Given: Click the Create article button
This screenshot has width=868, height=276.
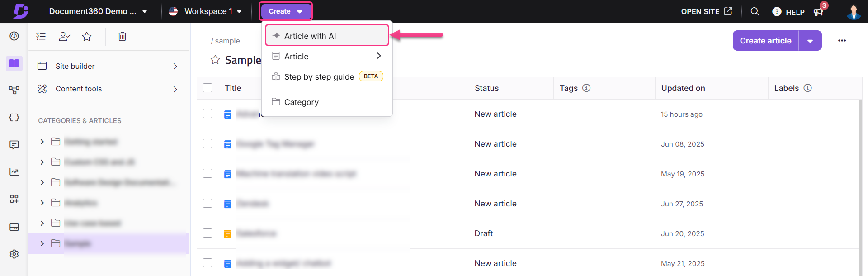Looking at the screenshot, I should tap(765, 41).
